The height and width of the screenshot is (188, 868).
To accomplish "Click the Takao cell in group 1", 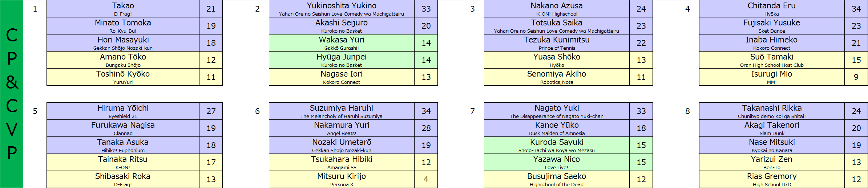I will [x=123, y=9].
